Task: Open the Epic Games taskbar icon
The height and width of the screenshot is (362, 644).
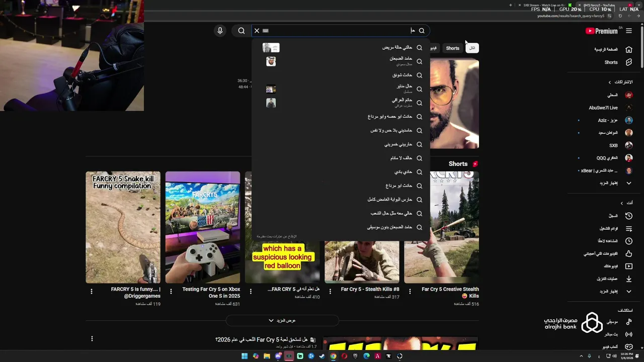Action: (355, 356)
